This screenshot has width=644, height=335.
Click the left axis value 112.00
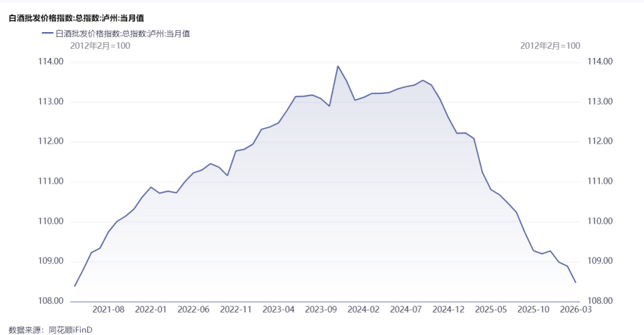tap(51, 141)
